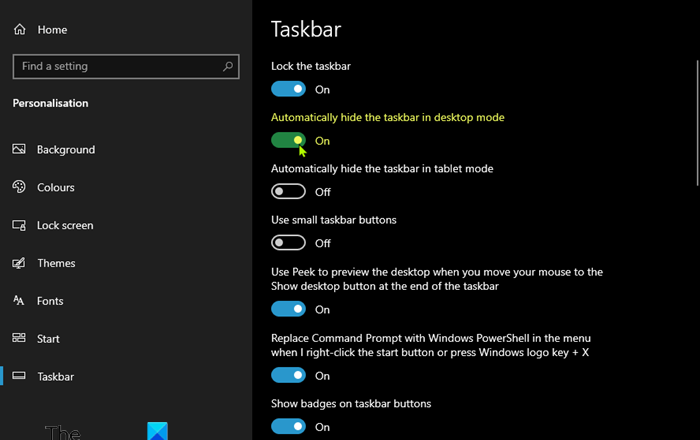Open the Lock screen settings page
Viewport: 700px width, 440px height.
coord(65,225)
